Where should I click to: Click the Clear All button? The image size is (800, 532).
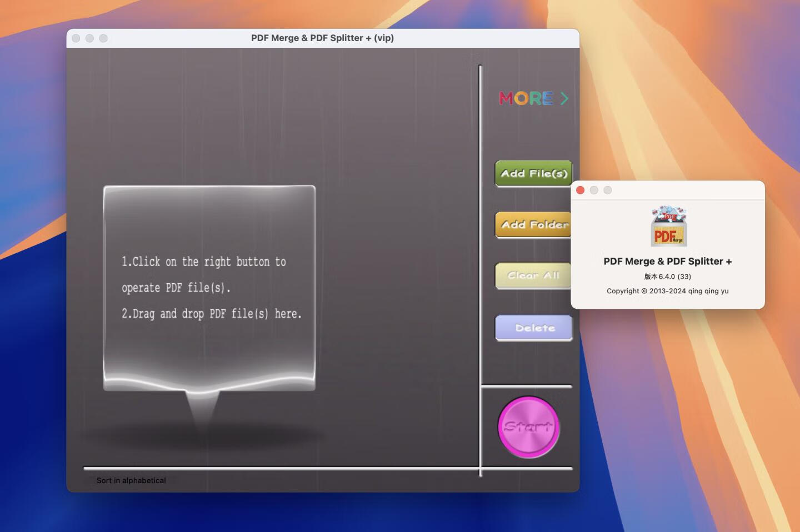(533, 275)
